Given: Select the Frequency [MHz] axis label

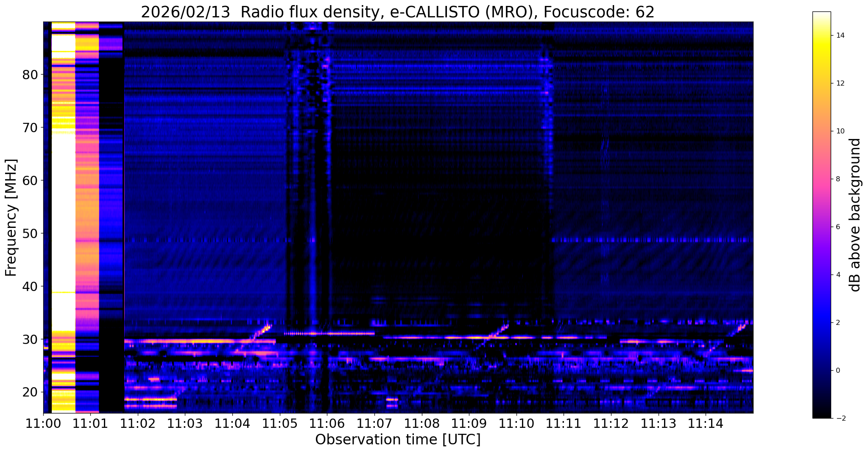Looking at the screenshot, I should point(11,218).
